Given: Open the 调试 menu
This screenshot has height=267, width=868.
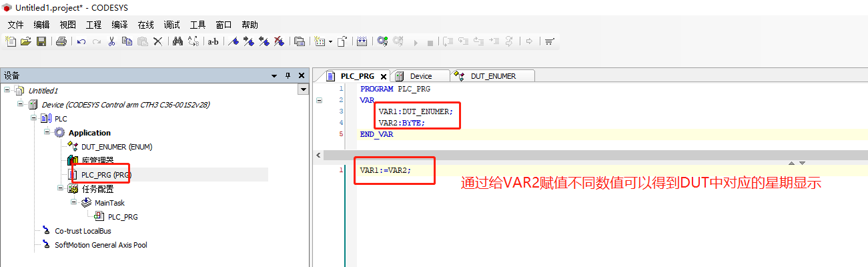Looking at the screenshot, I should (172, 25).
